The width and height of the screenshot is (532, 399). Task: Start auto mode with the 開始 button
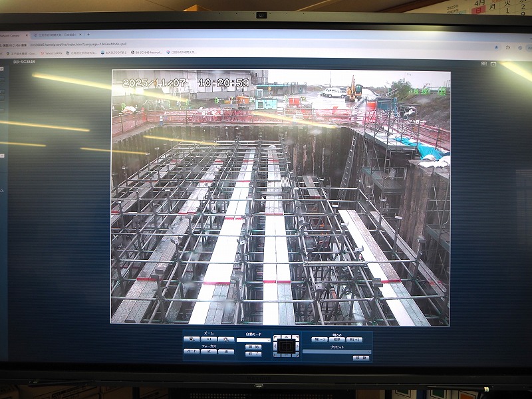point(253,347)
